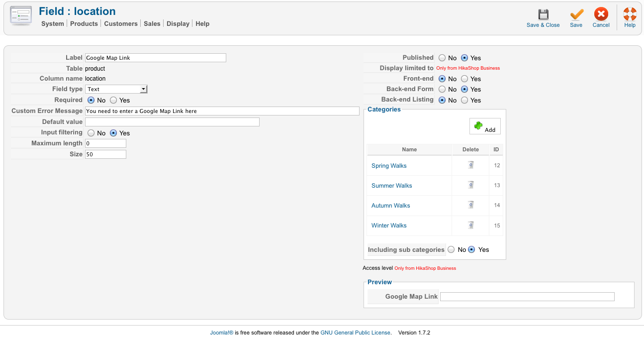Viewport: 644px width, 338px height.
Task: Click the Custom Error Message text field
Action: tap(222, 111)
